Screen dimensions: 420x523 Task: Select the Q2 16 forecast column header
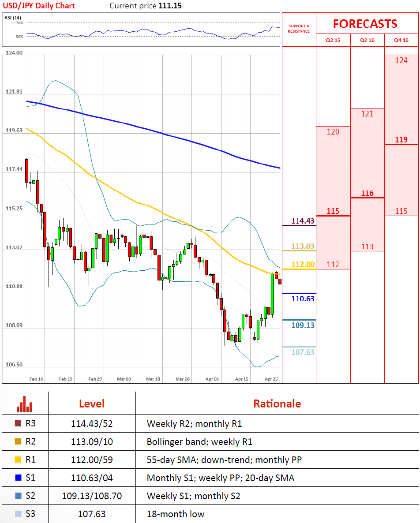(x=333, y=40)
